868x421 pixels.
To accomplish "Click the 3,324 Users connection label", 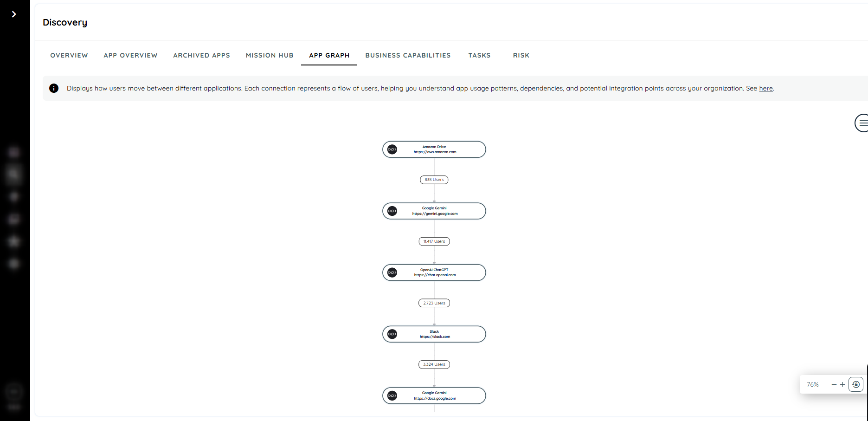I will point(434,364).
